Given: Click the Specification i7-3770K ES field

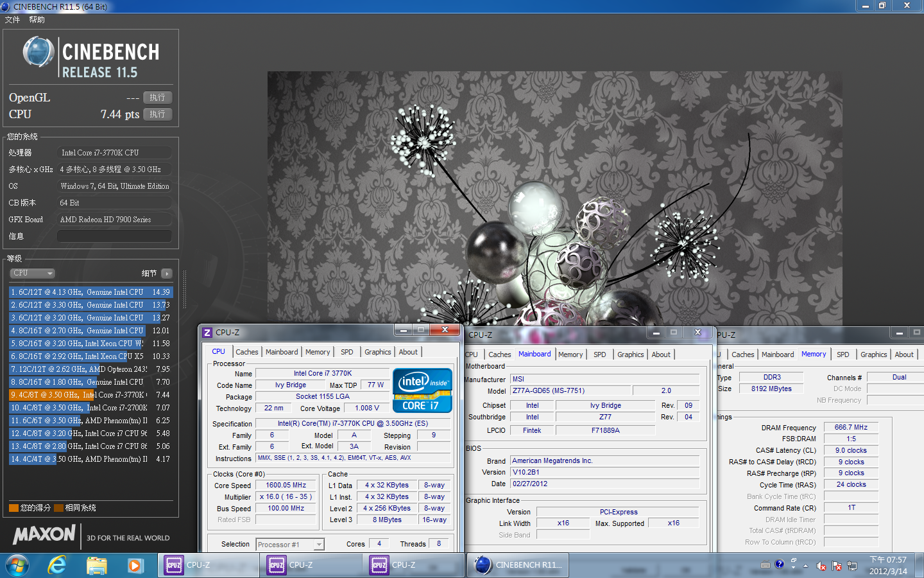Looking at the screenshot, I should [353, 424].
